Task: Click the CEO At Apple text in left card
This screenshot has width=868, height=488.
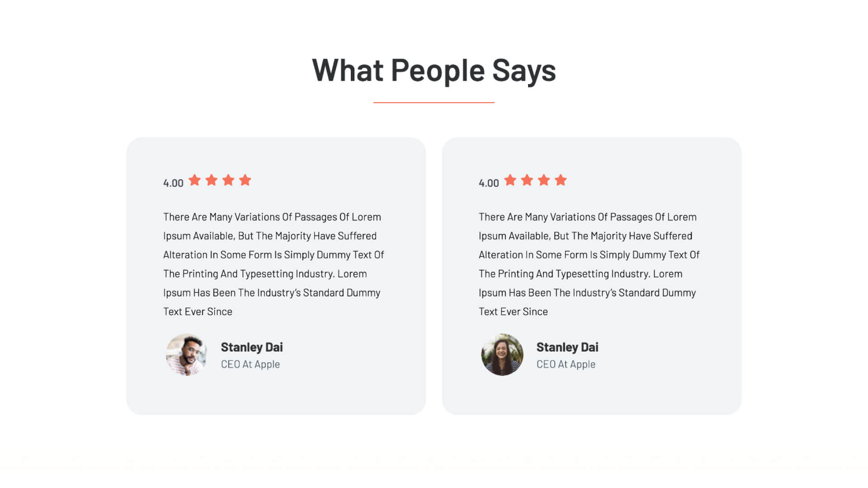Action: coord(250,364)
